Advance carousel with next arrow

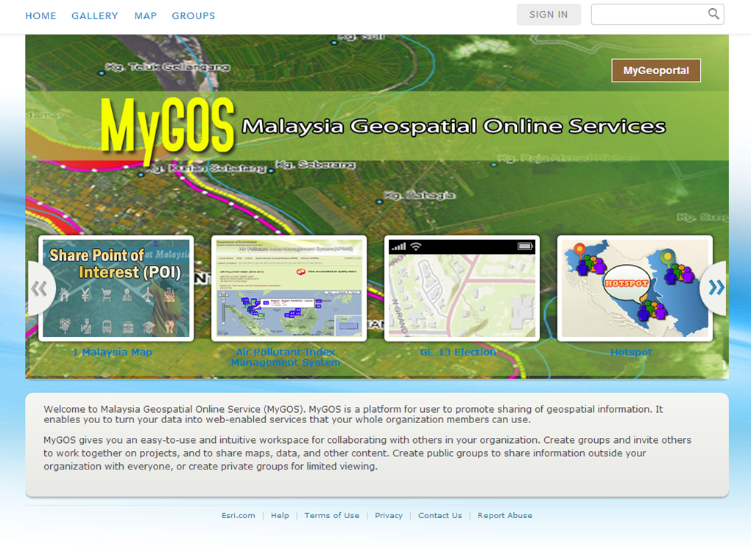tap(715, 288)
